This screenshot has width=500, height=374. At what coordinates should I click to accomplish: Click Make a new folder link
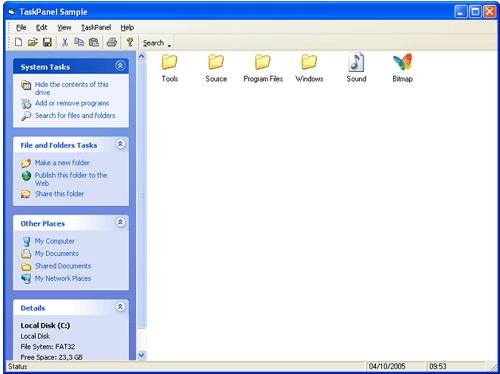click(62, 163)
